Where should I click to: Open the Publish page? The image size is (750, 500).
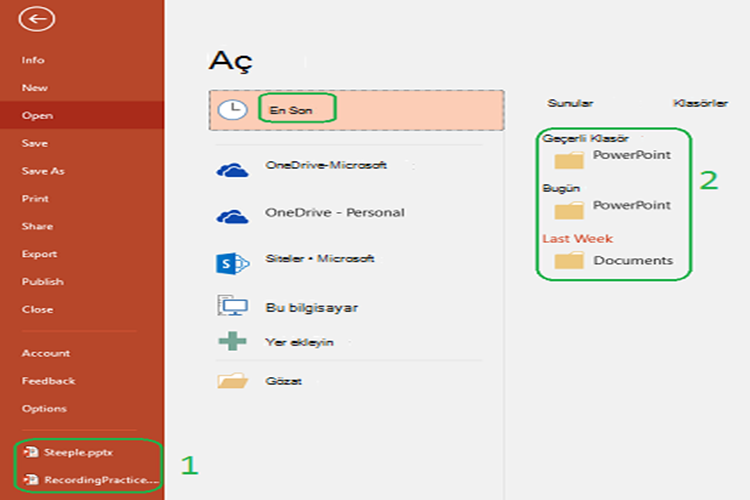[x=43, y=282]
